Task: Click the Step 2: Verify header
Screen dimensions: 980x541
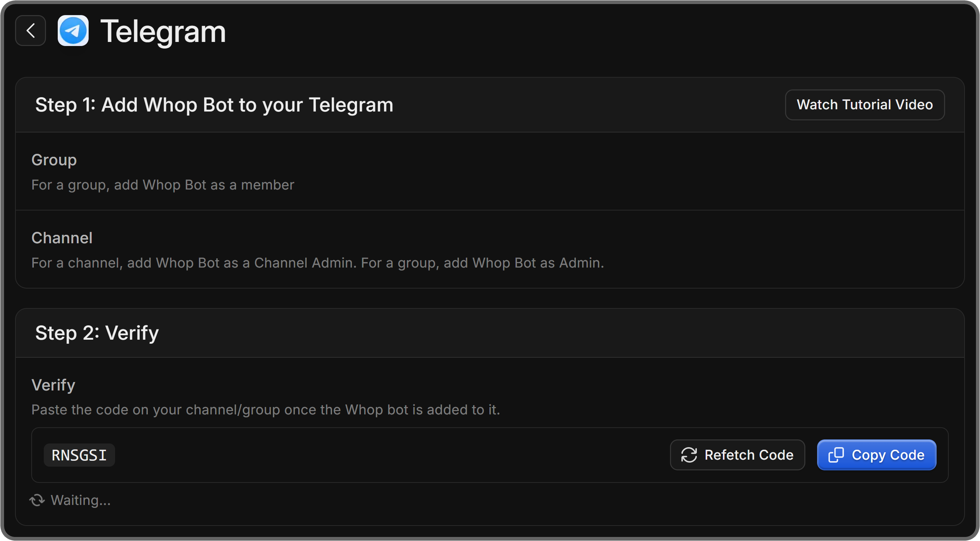Action: [97, 332]
